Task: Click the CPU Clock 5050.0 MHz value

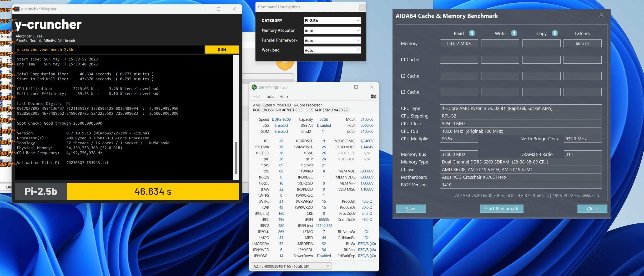Action: click(x=521, y=124)
